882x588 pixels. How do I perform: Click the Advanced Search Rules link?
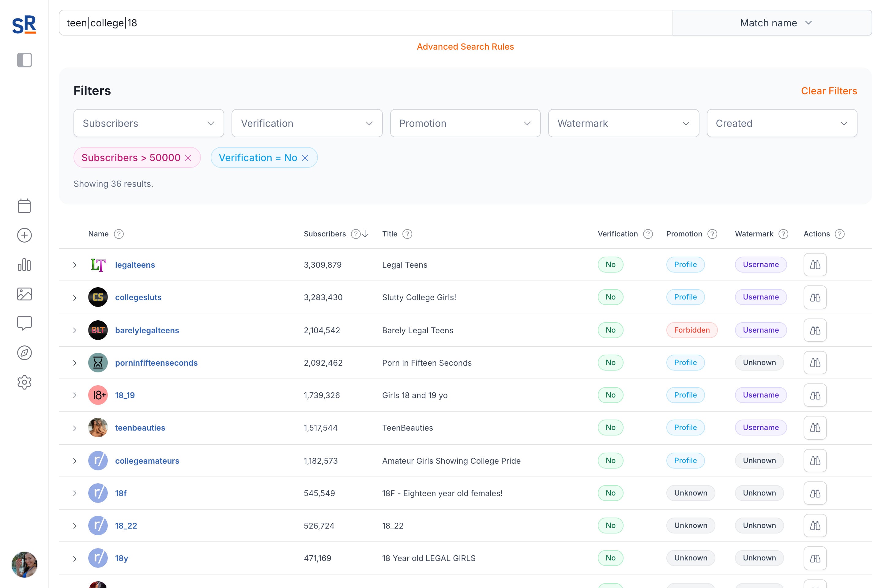pos(465,47)
